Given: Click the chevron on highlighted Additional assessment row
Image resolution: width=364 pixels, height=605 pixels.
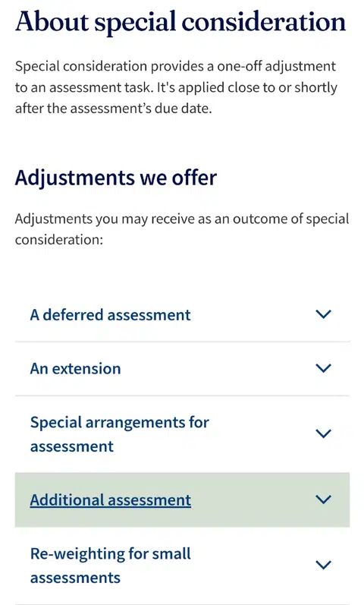Looking at the screenshot, I should 323,499.
